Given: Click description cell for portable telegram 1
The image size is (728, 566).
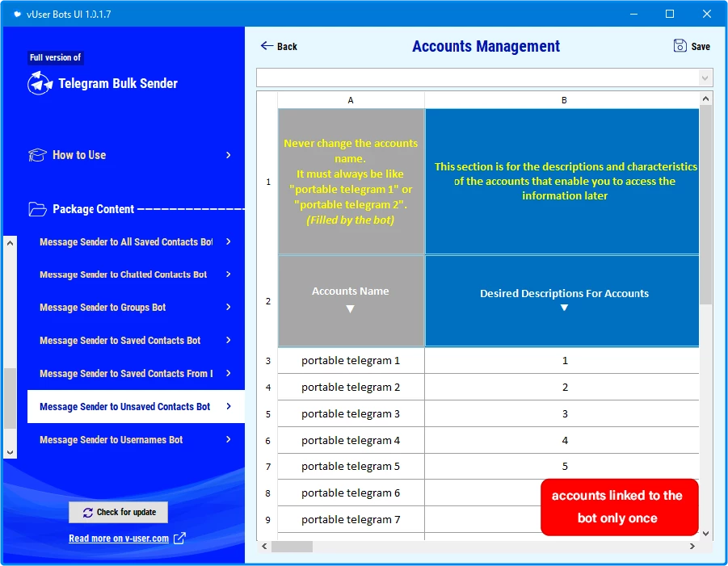Looking at the screenshot, I should tap(562, 360).
